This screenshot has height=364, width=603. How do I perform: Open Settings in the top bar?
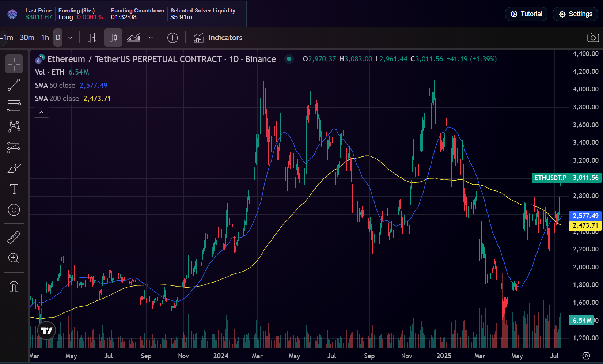coord(575,14)
